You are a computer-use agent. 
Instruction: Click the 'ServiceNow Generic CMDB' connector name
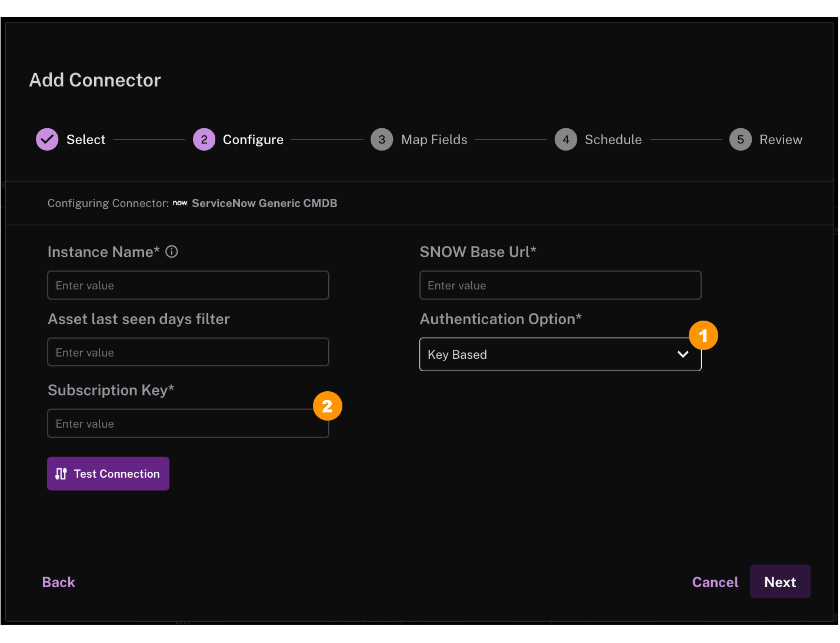tap(265, 203)
